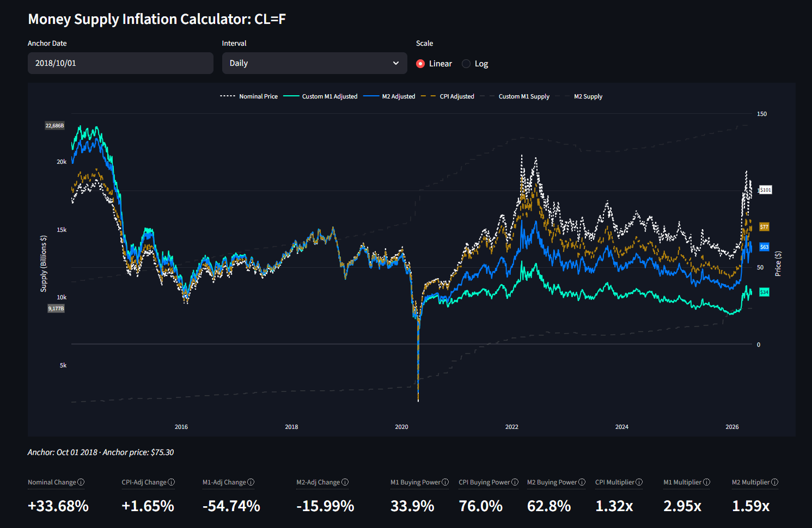
Task: Hide the Custom M1 Adjusted series in legend
Action: (320, 96)
